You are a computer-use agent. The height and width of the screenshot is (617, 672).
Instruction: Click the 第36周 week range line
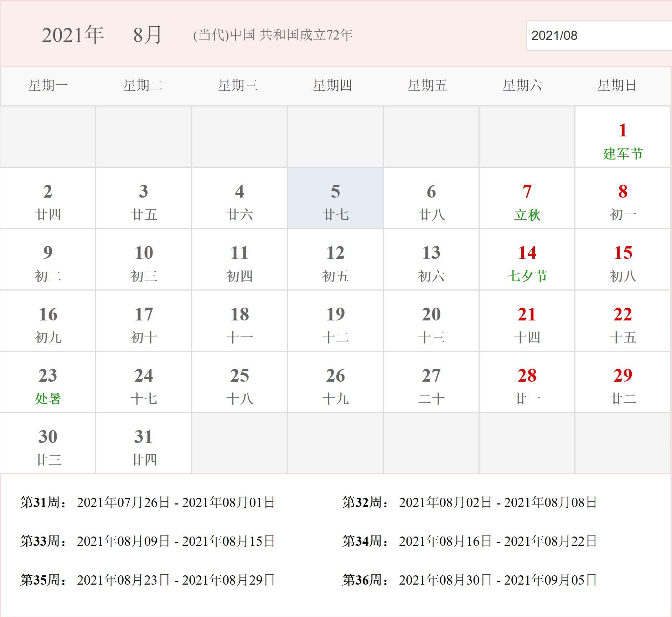point(470,580)
